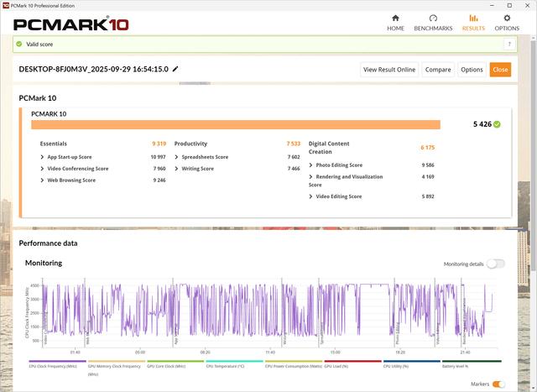Click the Productivity score 7 533
Viewport: 537px width, 392px height.
pos(294,144)
